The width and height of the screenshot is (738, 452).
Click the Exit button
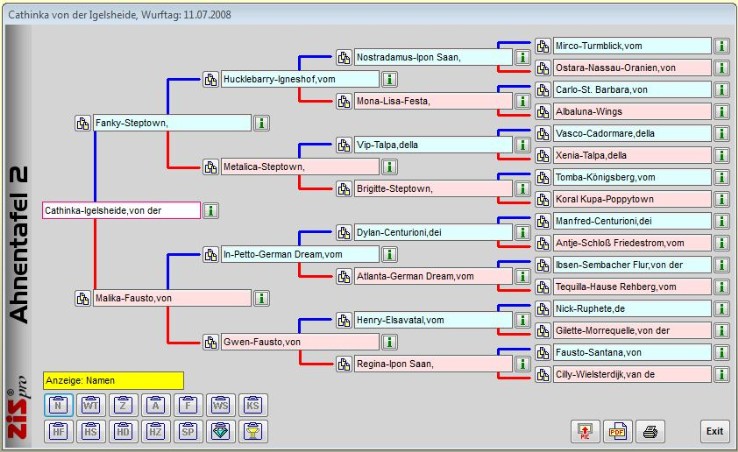click(x=714, y=431)
